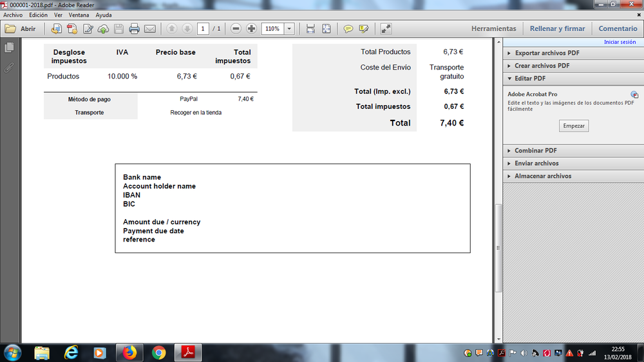This screenshot has height=362, width=644.
Task: Open the attachments paperclip panel
Action: (9, 68)
